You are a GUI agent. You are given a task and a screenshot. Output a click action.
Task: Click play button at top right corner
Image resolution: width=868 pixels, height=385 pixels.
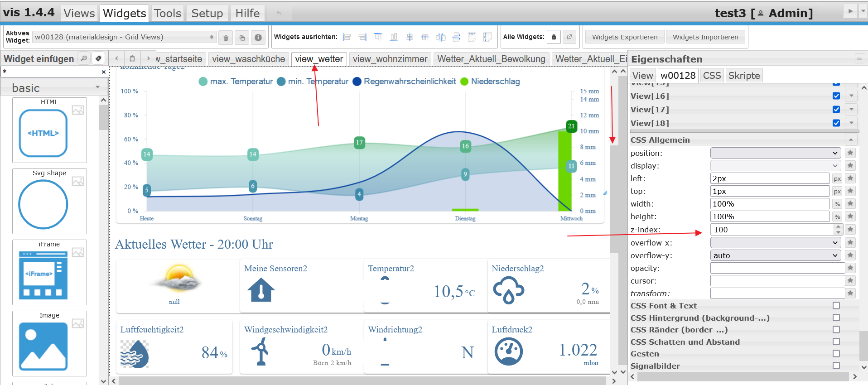point(850,11)
